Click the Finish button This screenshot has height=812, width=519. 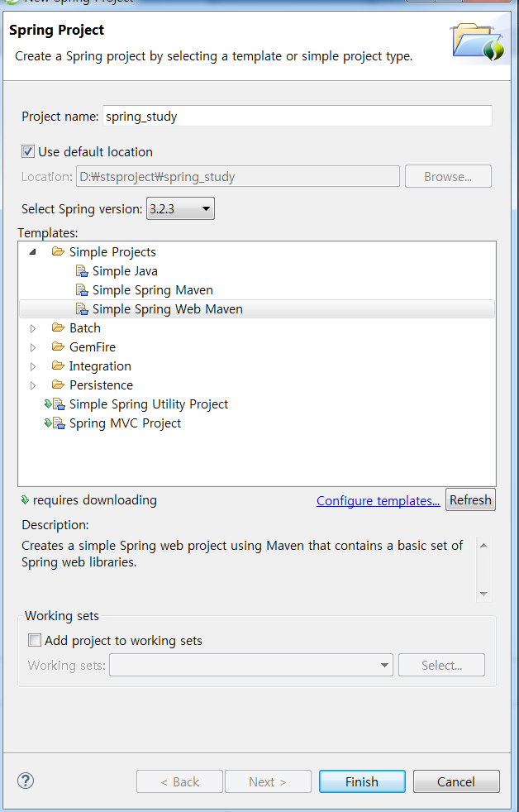(362, 781)
